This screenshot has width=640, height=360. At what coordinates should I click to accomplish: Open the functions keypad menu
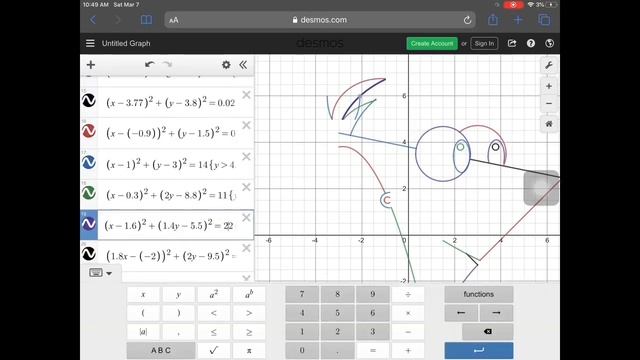point(479,294)
